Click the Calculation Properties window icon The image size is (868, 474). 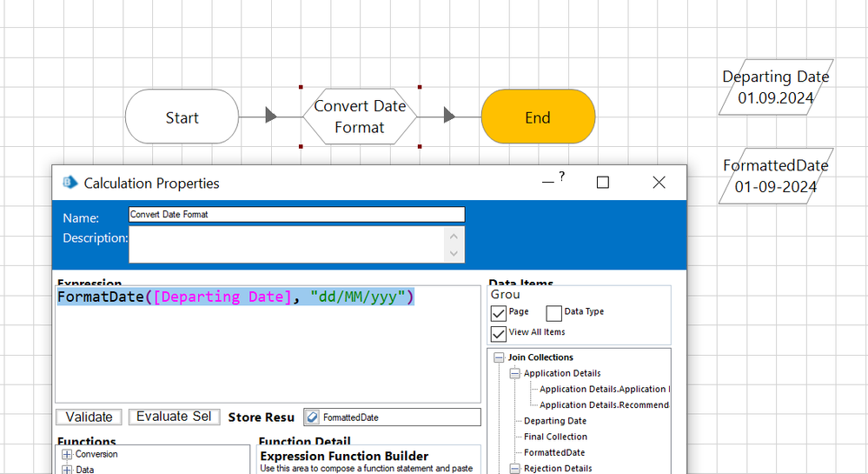coord(70,183)
